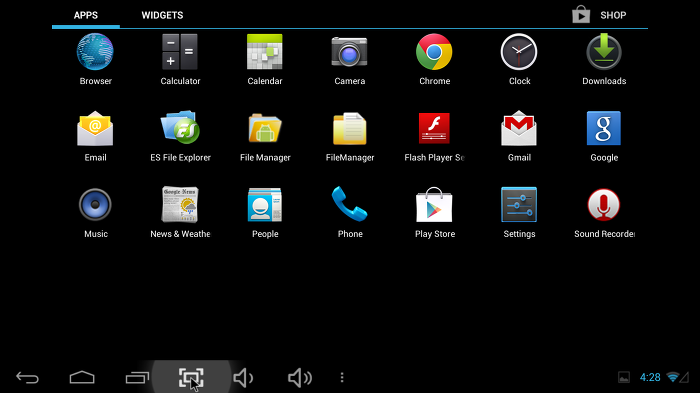Tap the Back navigation button

[x=28, y=378]
